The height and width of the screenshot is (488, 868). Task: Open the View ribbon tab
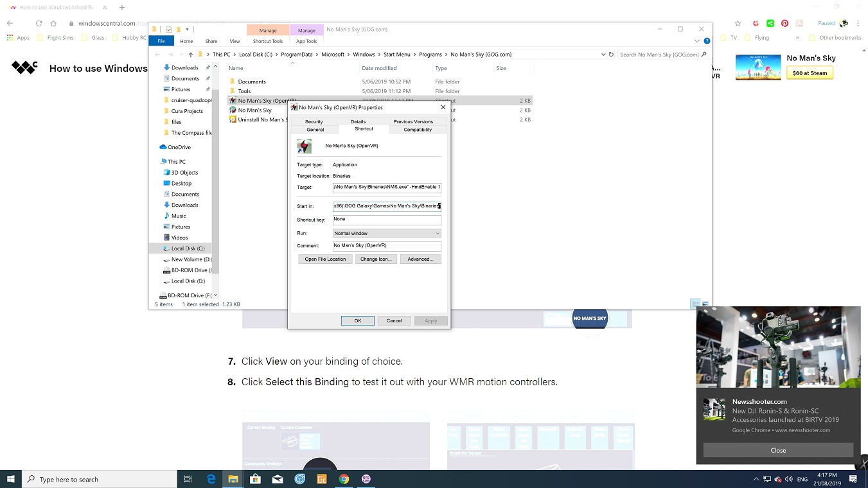point(235,41)
